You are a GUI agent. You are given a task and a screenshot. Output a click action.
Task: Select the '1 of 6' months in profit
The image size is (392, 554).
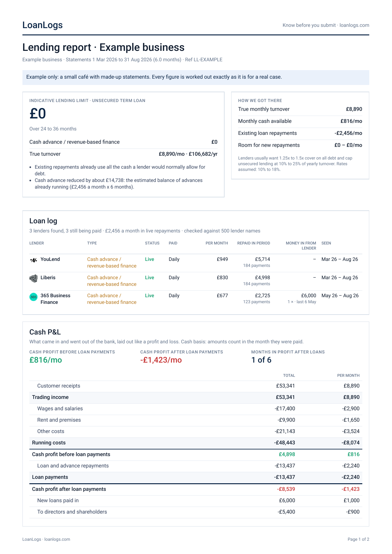click(261, 360)
